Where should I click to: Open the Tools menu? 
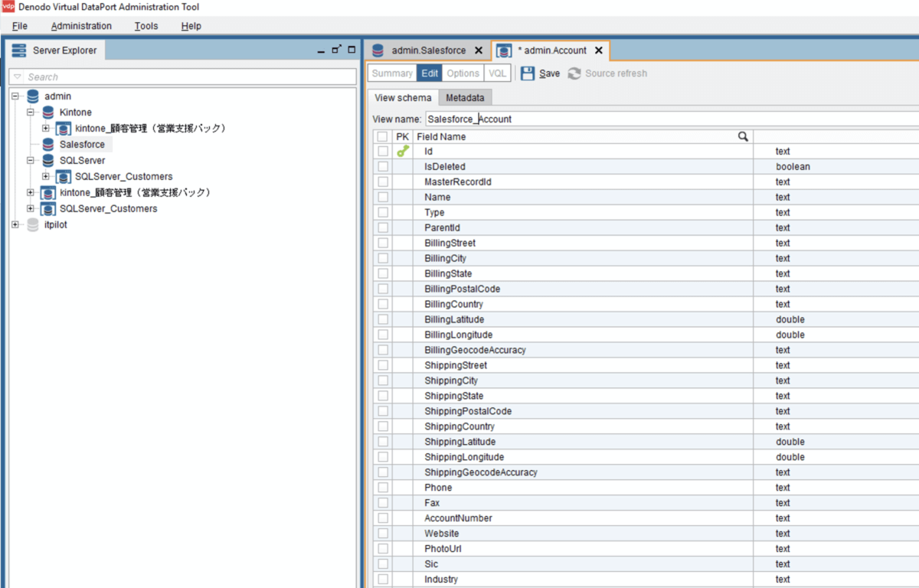[x=146, y=26]
